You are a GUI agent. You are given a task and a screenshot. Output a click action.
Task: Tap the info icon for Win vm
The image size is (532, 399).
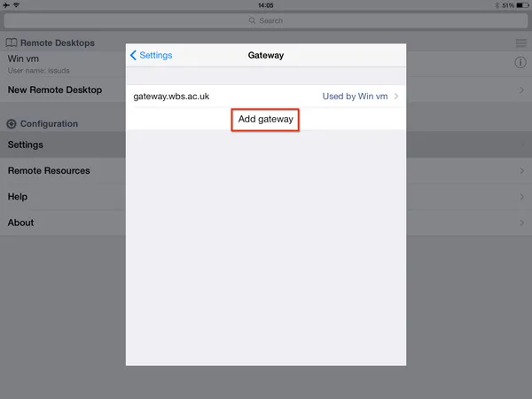pos(520,62)
